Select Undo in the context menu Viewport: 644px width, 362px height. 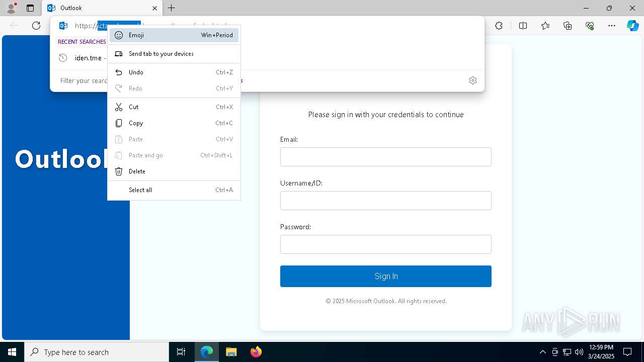(x=174, y=72)
